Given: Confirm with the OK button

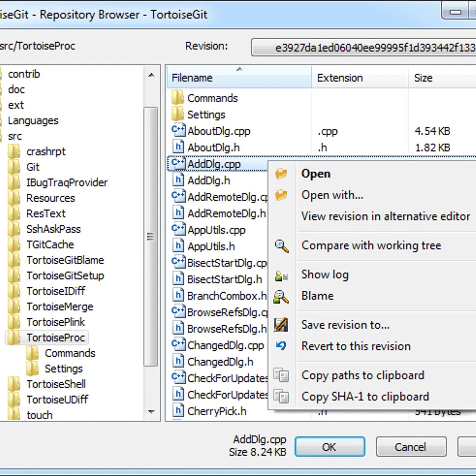Looking at the screenshot, I should (330, 447).
